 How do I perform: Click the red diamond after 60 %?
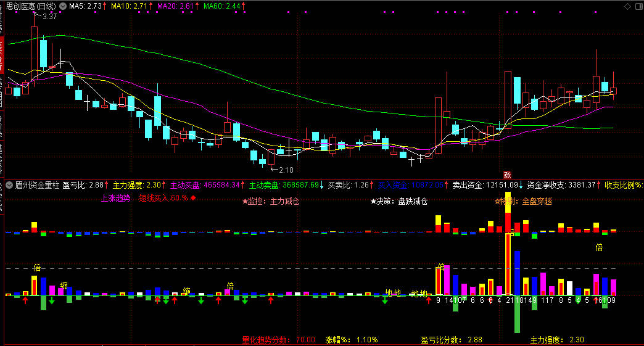tap(193, 198)
